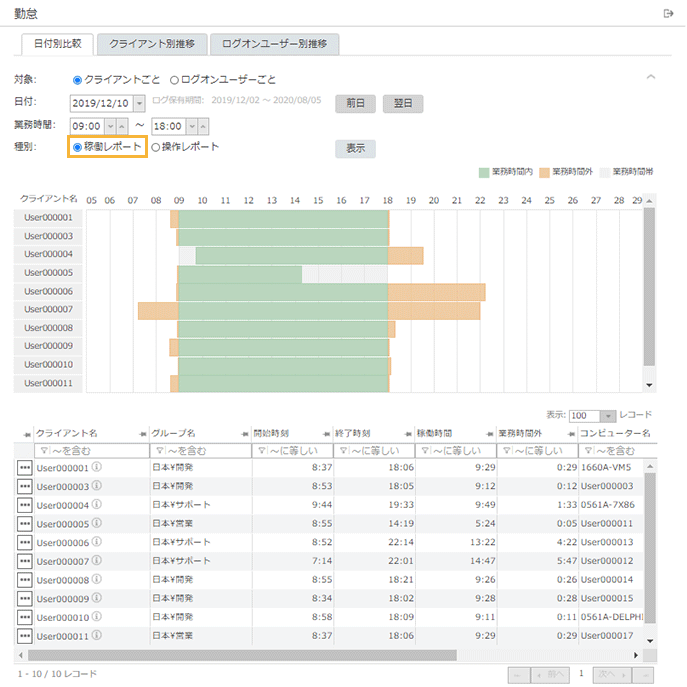The height and width of the screenshot is (687, 687).
Task: Click the 09:00 start time field
Action: [87, 125]
